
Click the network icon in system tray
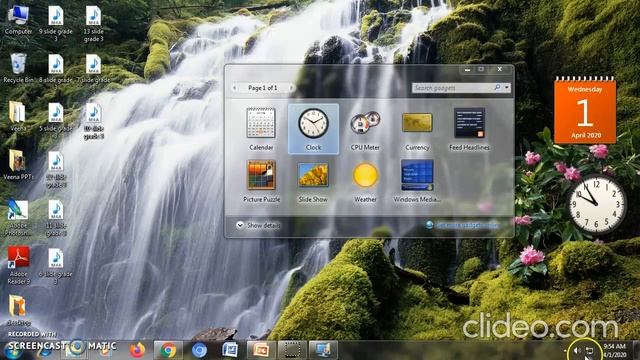pyautogui.click(x=590, y=351)
